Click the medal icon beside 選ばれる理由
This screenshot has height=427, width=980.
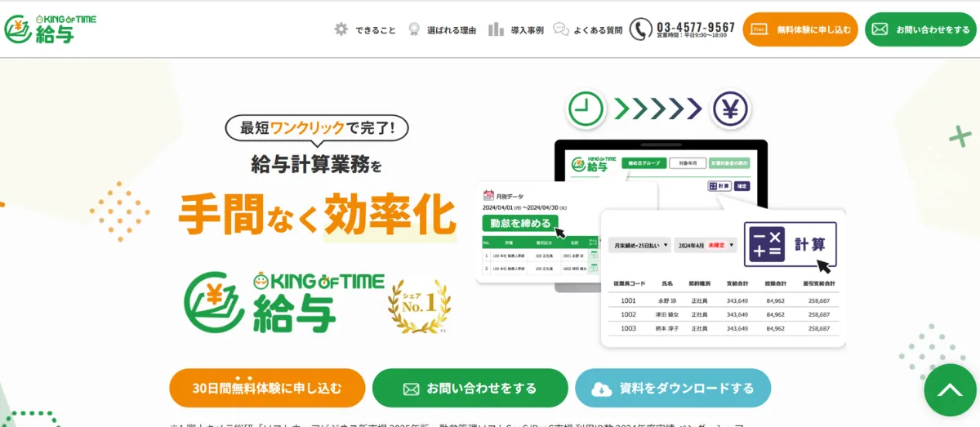click(x=414, y=29)
